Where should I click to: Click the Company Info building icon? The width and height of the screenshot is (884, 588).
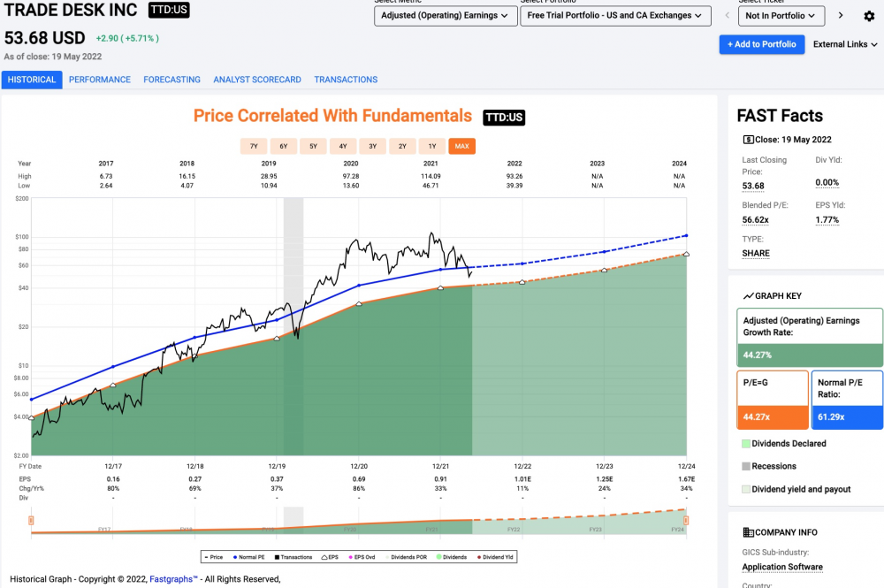[748, 532]
